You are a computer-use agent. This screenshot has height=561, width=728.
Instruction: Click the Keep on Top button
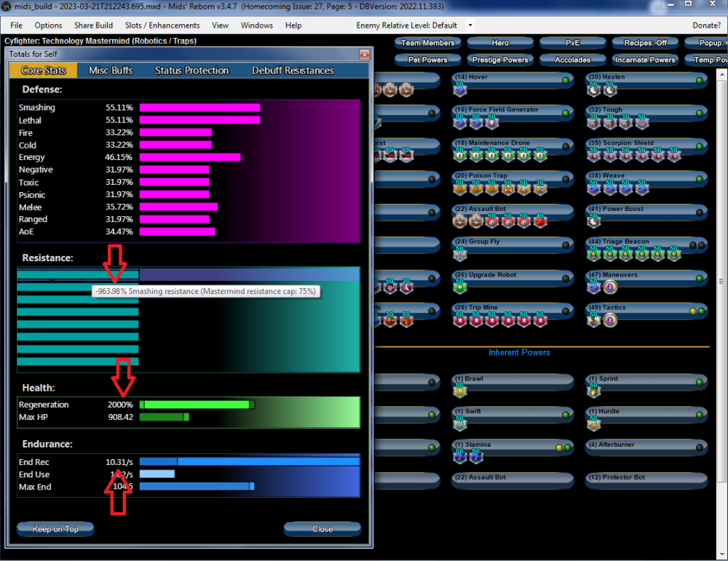[55, 529]
